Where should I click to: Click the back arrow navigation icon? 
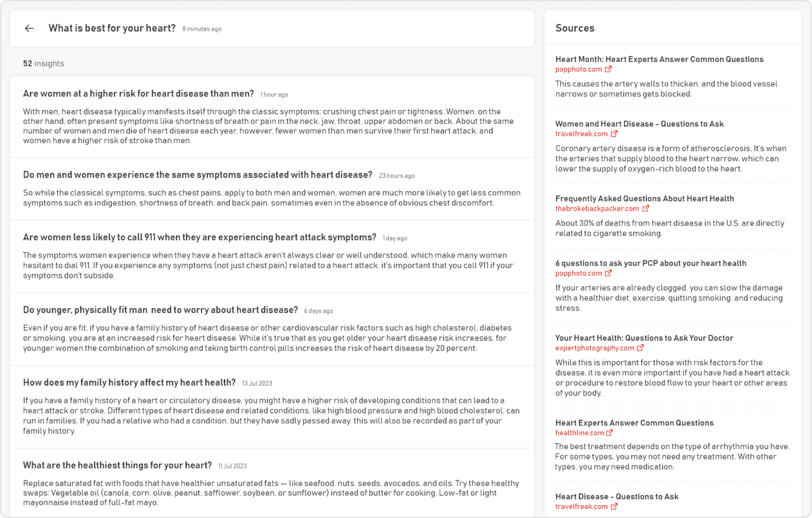tap(30, 28)
